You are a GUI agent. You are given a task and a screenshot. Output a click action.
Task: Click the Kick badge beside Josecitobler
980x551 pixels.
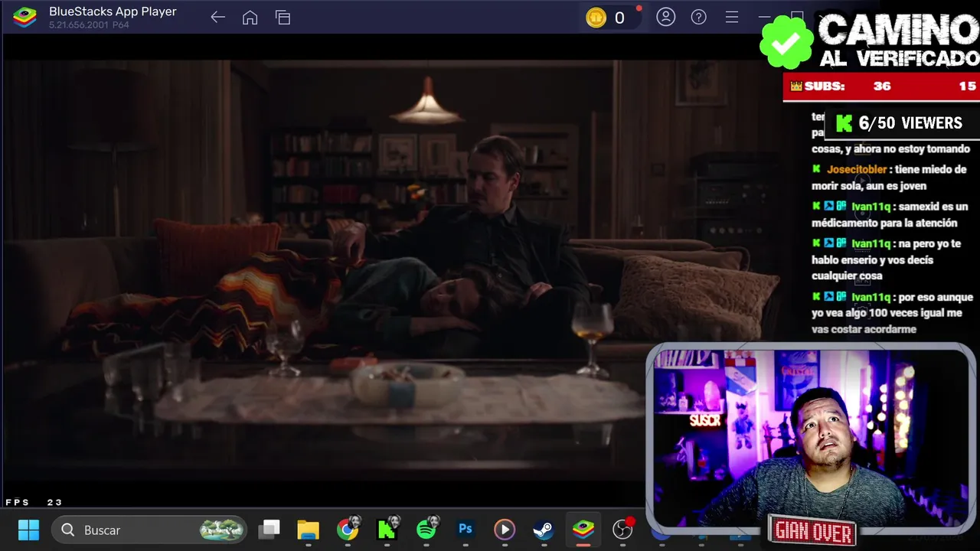pyautogui.click(x=816, y=169)
